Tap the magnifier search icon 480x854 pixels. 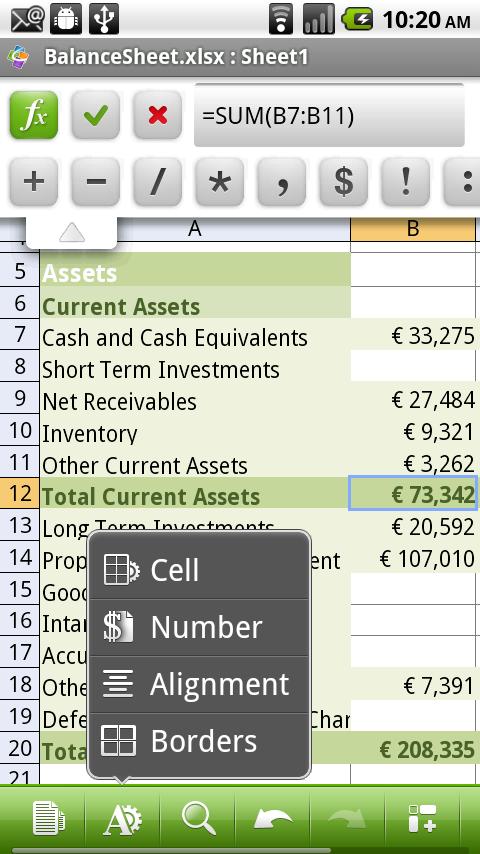coord(198,818)
